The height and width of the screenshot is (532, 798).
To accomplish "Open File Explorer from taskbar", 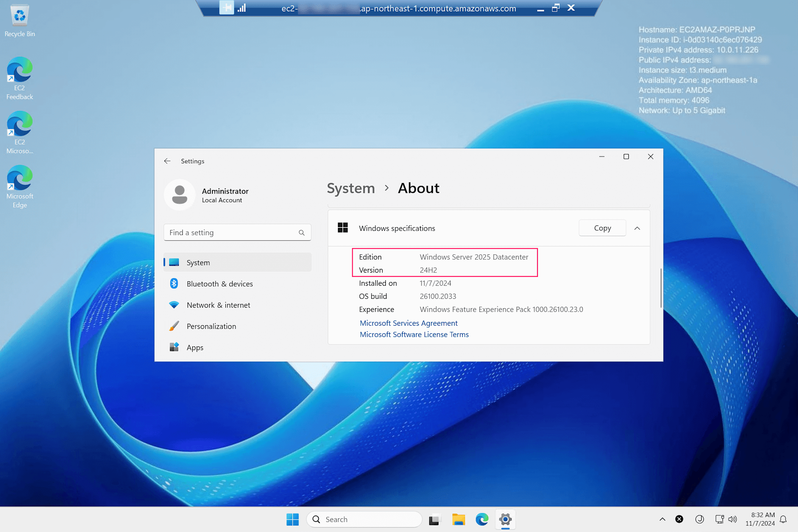I will click(458, 519).
